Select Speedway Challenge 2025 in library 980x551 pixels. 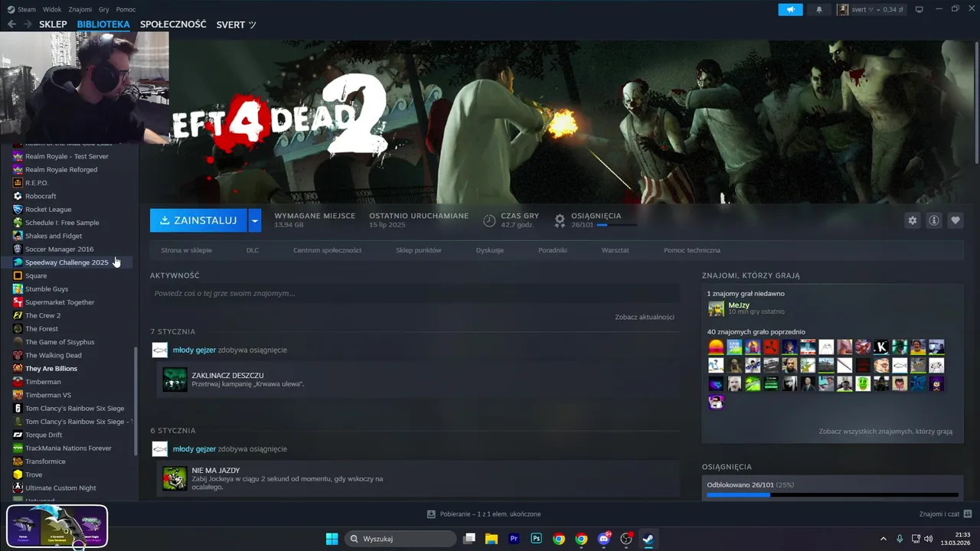point(67,262)
